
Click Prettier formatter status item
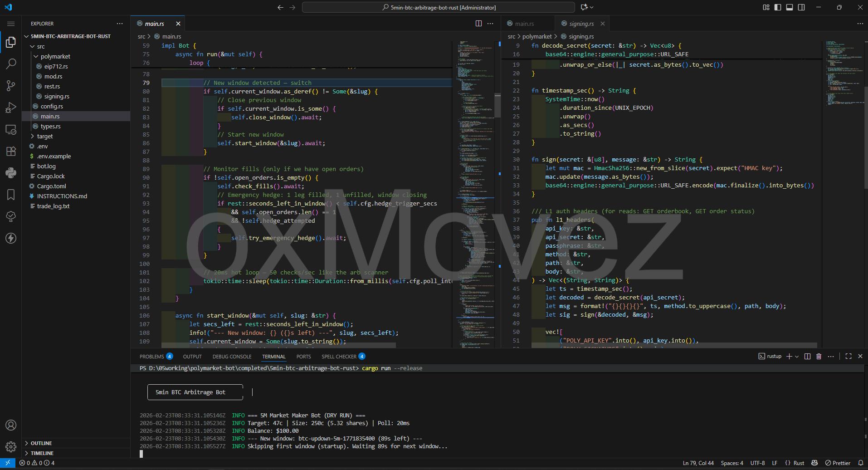[837, 463]
